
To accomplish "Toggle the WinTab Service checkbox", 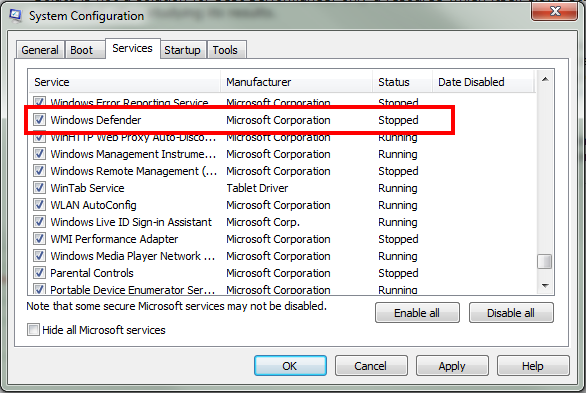I will click(39, 188).
